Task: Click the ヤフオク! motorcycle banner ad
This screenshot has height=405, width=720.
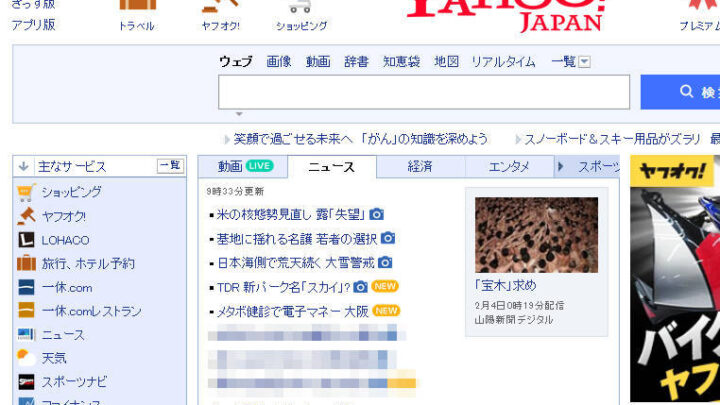Action: pyautogui.click(x=675, y=280)
